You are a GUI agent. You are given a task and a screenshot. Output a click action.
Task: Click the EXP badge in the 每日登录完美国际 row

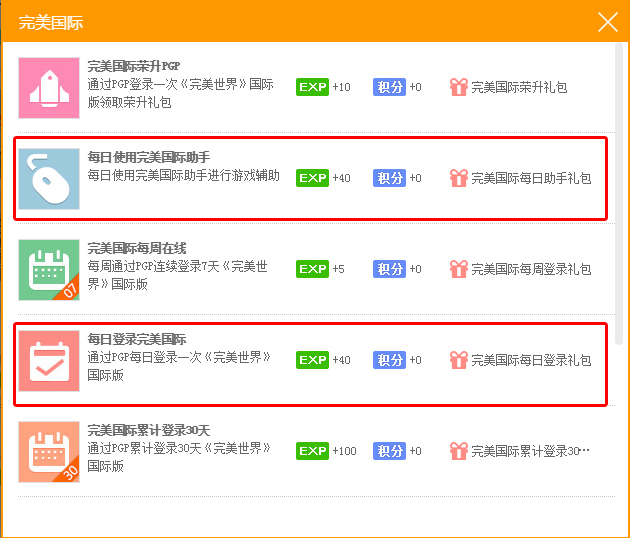tap(312, 360)
